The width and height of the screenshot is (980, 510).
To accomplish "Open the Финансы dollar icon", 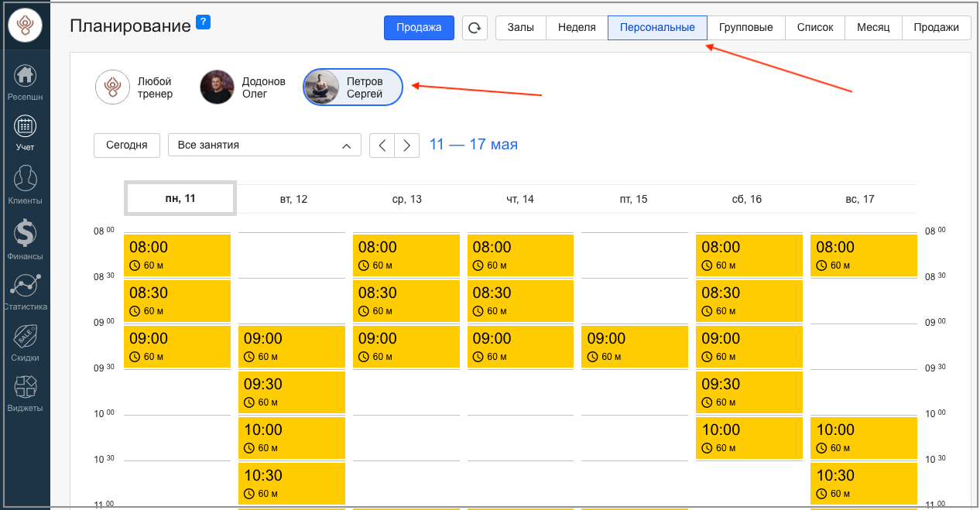I will pos(26,233).
